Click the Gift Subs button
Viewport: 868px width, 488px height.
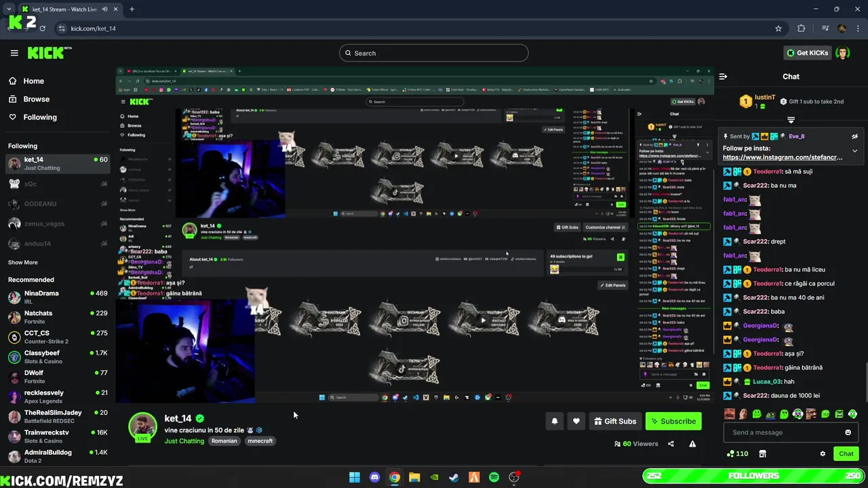615,421
